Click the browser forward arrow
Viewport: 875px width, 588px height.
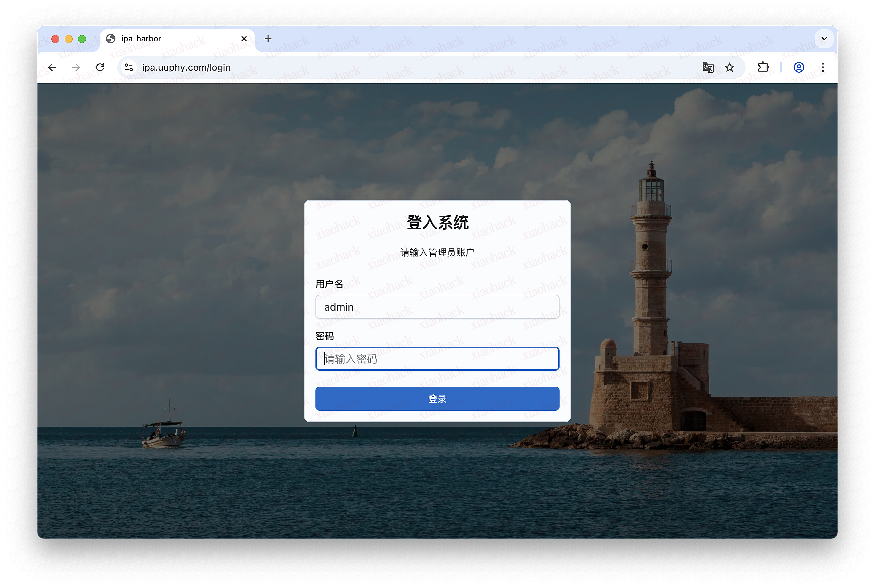76,67
